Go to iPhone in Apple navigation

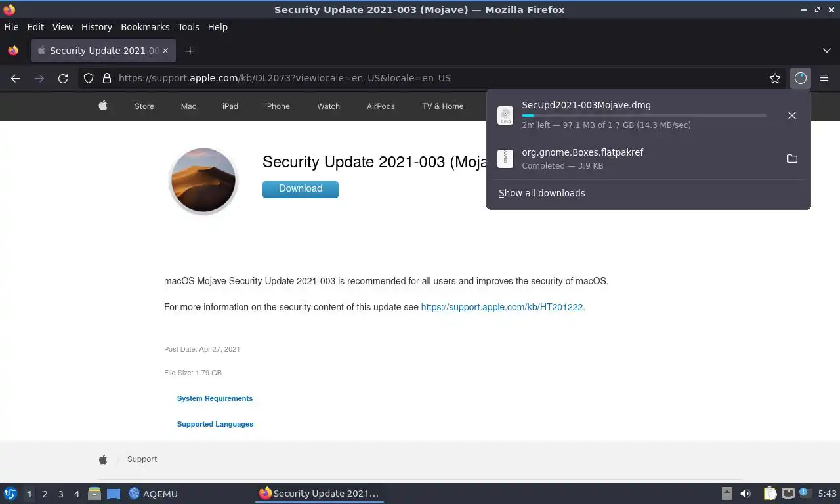(278, 106)
